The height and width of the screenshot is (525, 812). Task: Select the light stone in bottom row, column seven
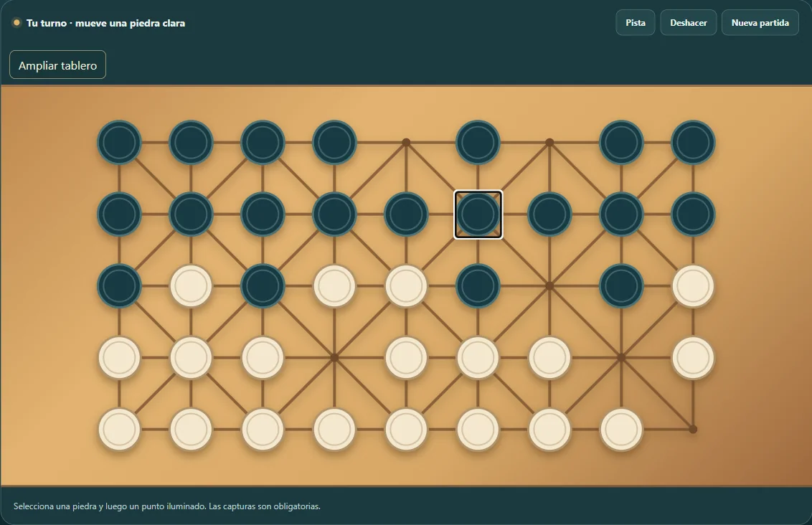coord(549,429)
